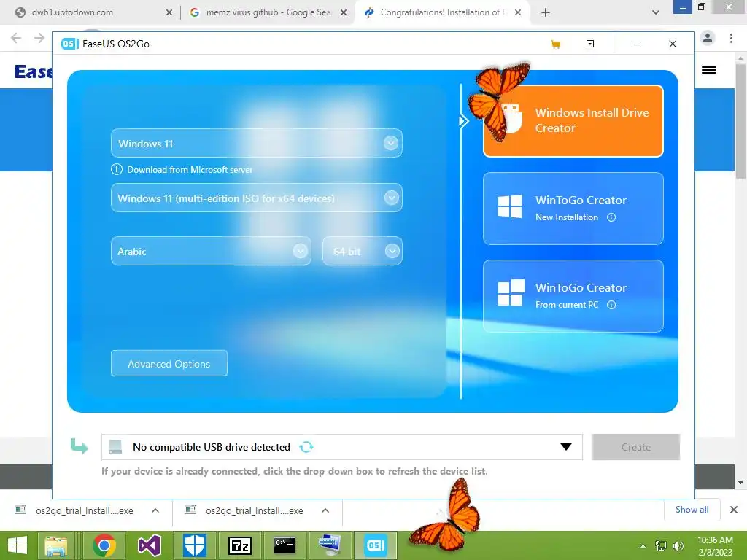Expand options for second os2go_trial_Install download

[x=325, y=510]
